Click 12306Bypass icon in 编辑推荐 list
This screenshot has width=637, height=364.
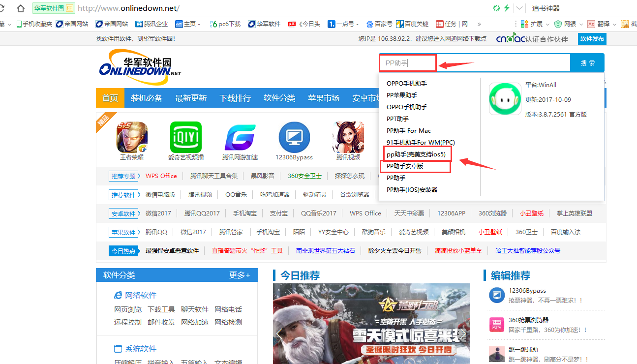[x=497, y=295]
